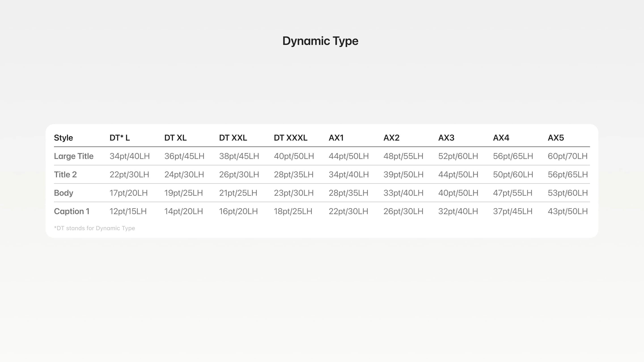Click the 39pt/50LH cell
Image resolution: width=644 pixels, height=362 pixels.
coord(403,174)
